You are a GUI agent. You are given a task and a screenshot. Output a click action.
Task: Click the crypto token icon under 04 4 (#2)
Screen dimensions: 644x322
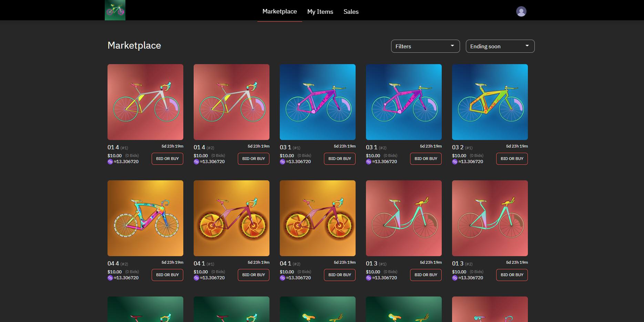click(x=110, y=278)
